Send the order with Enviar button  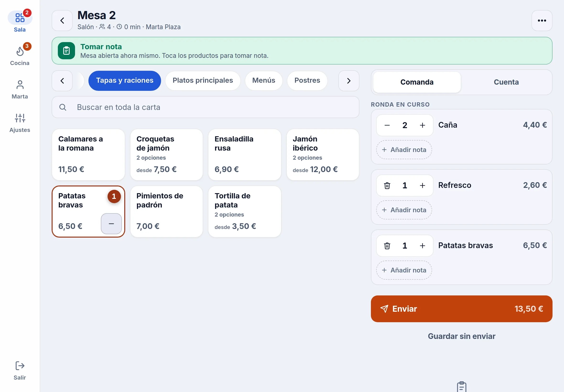click(x=461, y=309)
